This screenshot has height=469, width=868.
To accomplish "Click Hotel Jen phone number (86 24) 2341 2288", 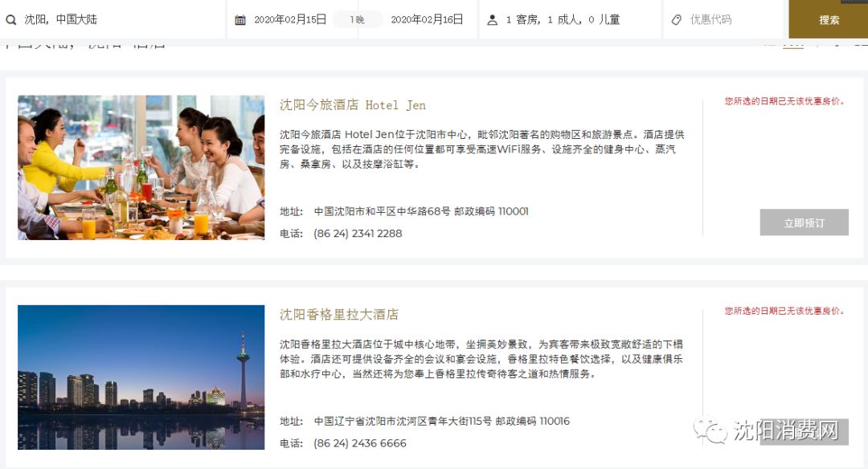I will (358, 234).
